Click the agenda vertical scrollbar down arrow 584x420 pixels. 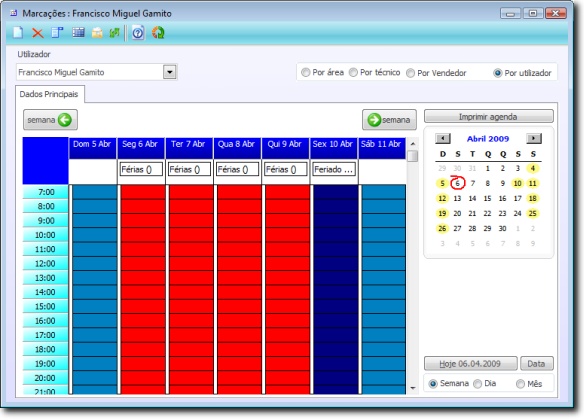click(413, 388)
